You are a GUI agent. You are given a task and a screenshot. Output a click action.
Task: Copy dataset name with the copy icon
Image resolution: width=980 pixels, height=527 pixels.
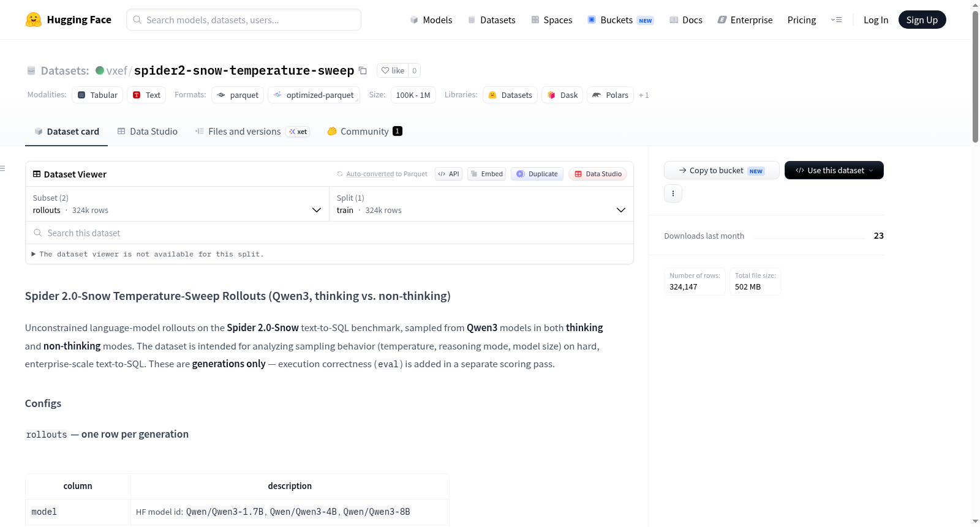click(x=363, y=70)
